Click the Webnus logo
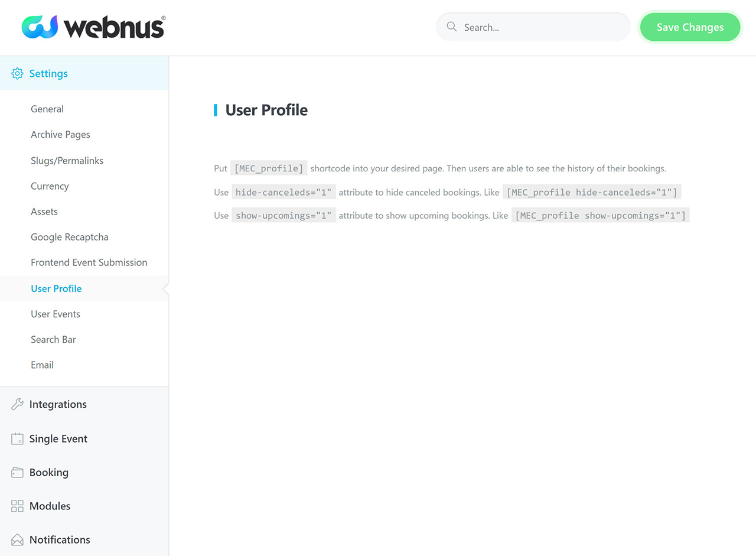 coord(93,27)
